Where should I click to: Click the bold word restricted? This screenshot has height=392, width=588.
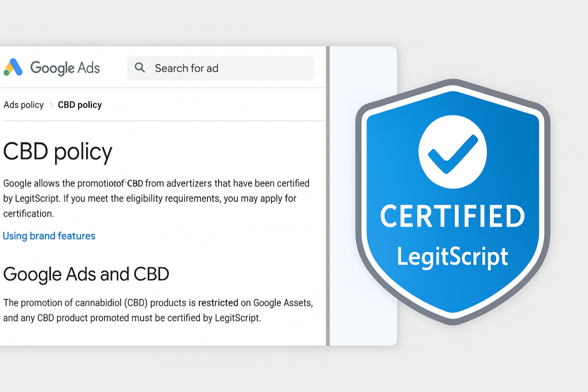pos(218,303)
